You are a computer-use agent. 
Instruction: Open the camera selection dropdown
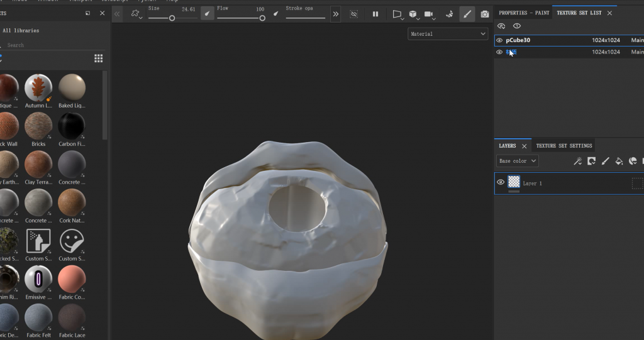430,14
